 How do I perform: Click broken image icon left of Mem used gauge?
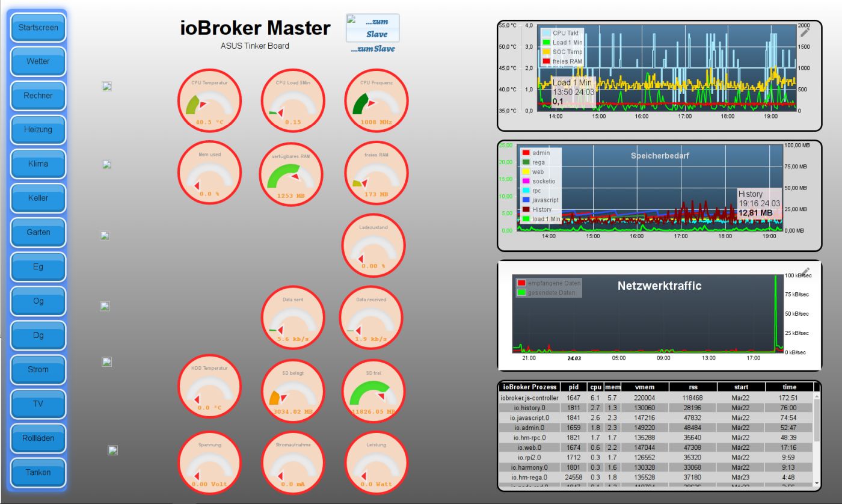click(x=107, y=164)
